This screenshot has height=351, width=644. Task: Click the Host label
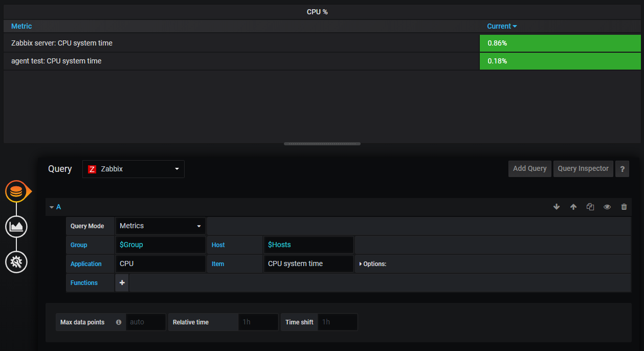[x=218, y=245]
